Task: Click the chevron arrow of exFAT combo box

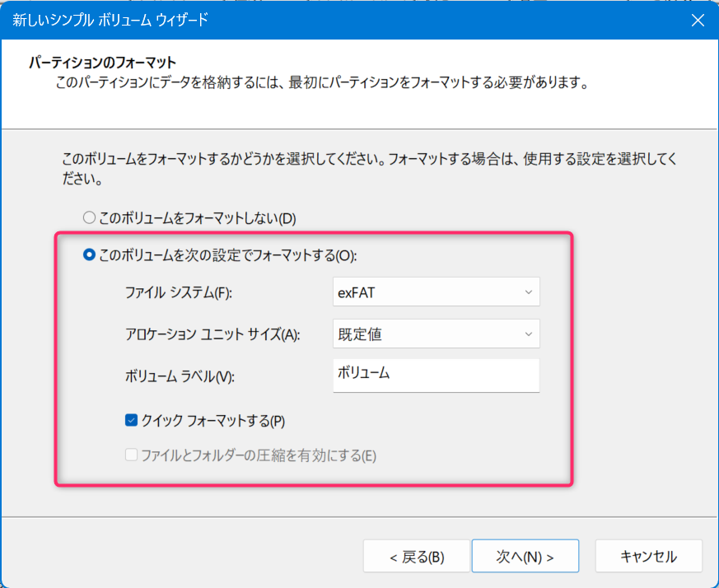Action: pyautogui.click(x=528, y=292)
